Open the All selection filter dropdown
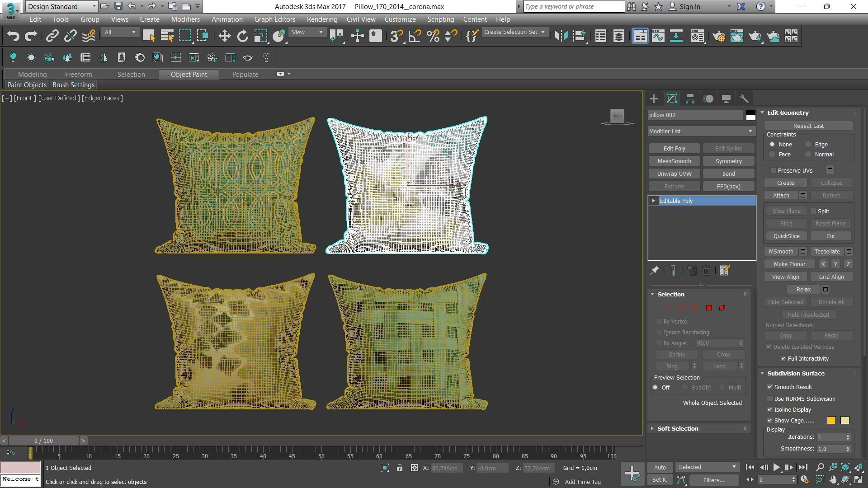The image size is (868, 488). coord(120,32)
